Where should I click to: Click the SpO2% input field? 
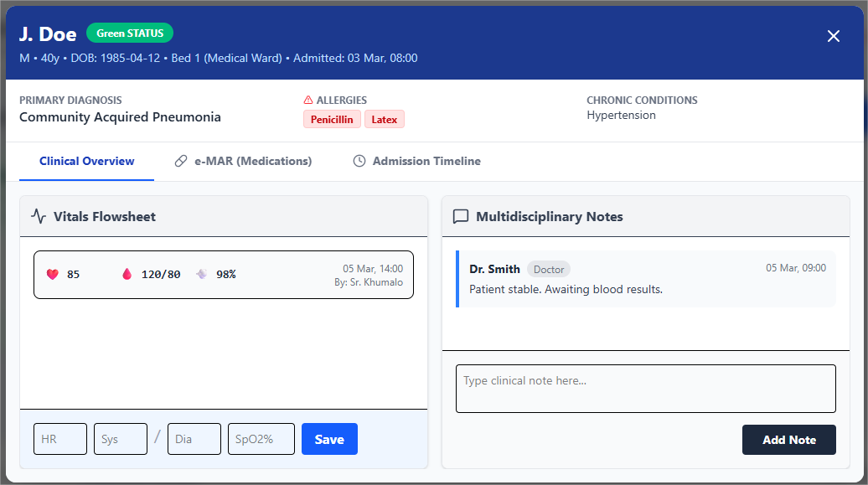pos(261,438)
